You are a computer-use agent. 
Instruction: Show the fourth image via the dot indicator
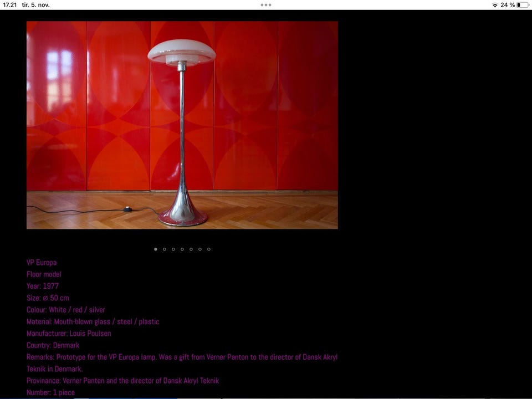[182, 249]
